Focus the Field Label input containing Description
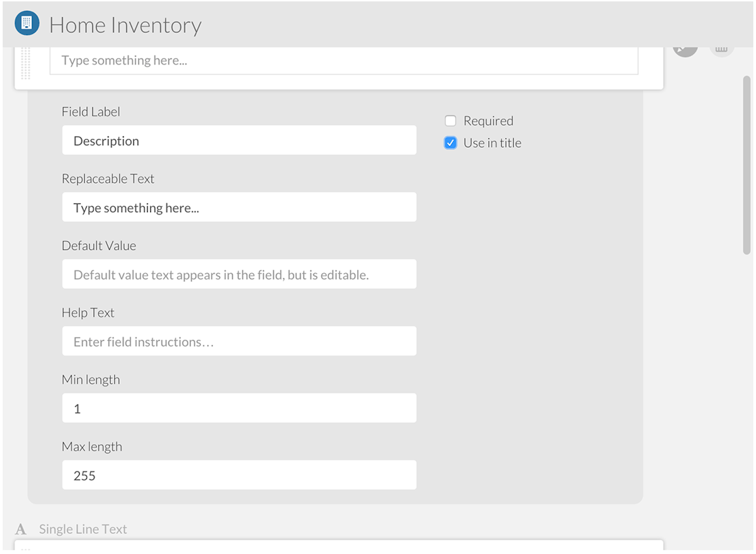Image resolution: width=756 pixels, height=554 pixels. pos(239,140)
